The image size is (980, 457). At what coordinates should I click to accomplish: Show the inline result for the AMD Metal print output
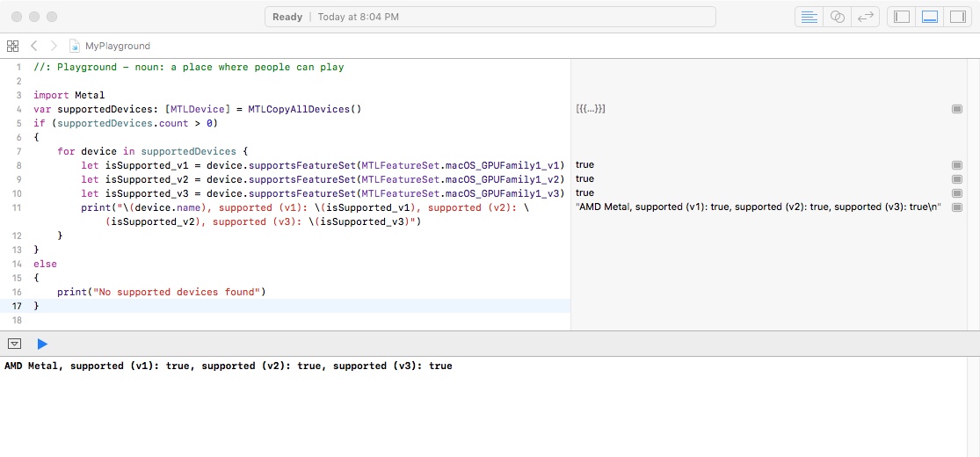point(957,207)
